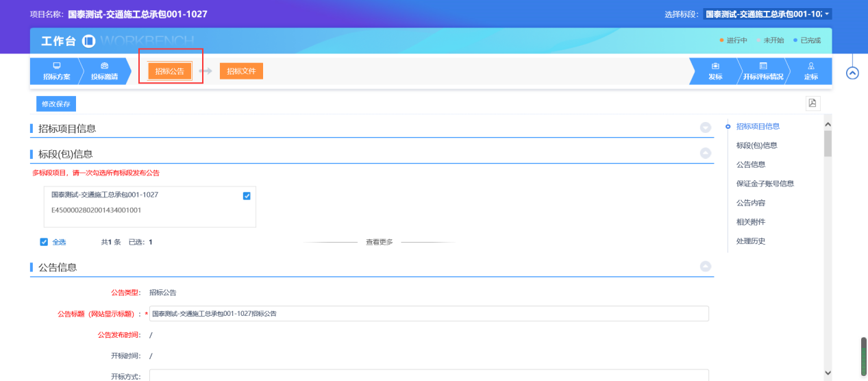Go to the 定标 person icon step
The height and width of the screenshot is (381, 868).
tap(810, 66)
